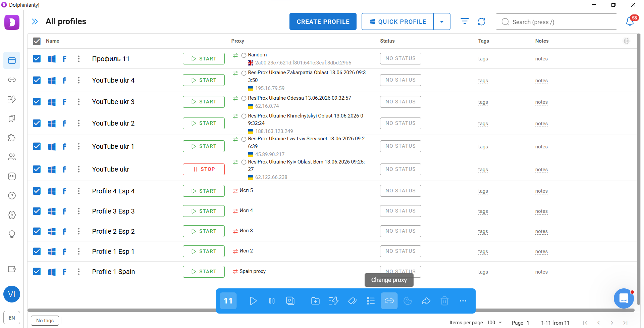Uncheck the YouTube ukr 4 checkbox
644x328 pixels.
coord(37,80)
